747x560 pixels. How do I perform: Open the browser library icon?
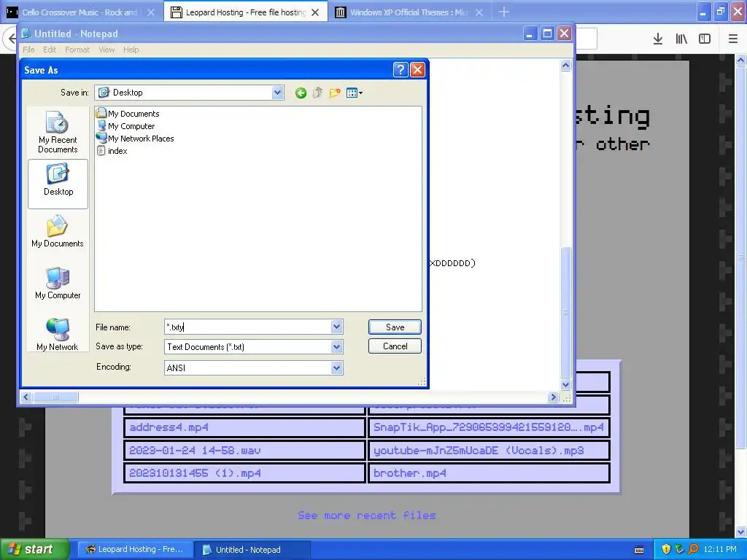(681, 39)
